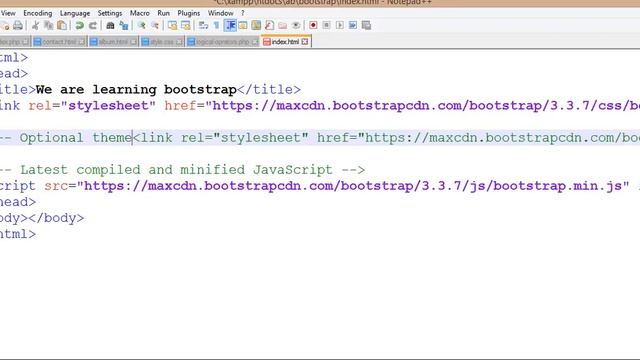This screenshot has width=640, height=360.
Task: Cut selection using the scissors icon
Action: (x=36, y=25)
